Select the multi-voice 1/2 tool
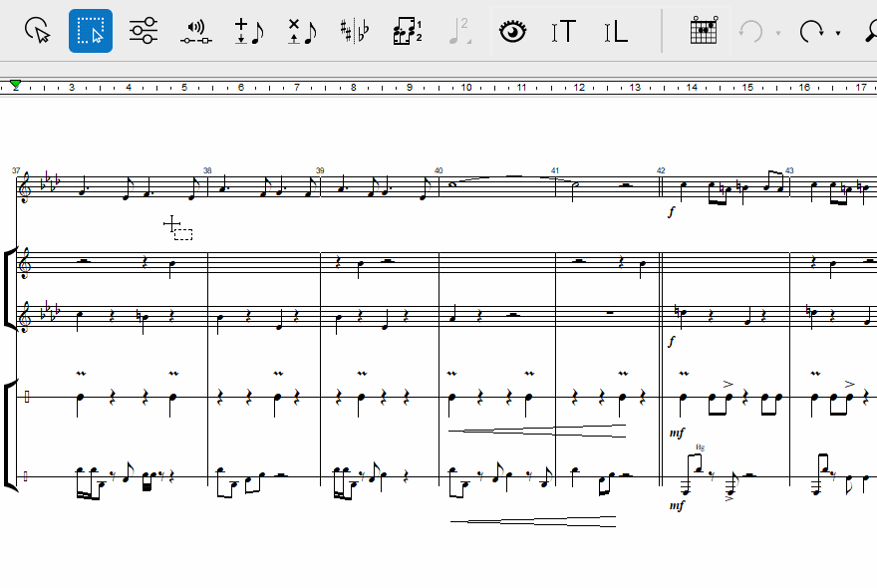Viewport: 877px width, 588px height. coord(408,31)
